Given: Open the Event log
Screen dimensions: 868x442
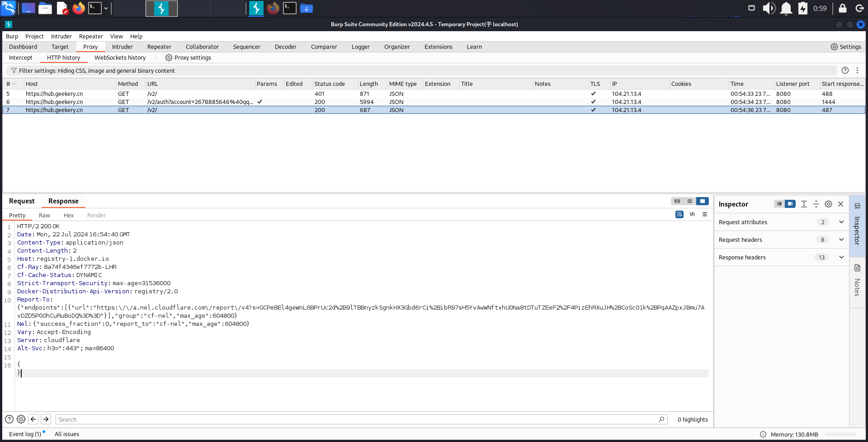Looking at the screenshot, I should click(25, 434).
